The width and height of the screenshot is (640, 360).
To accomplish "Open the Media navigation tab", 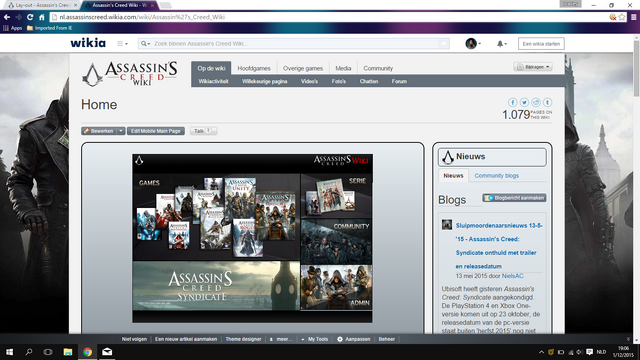I will 343,68.
